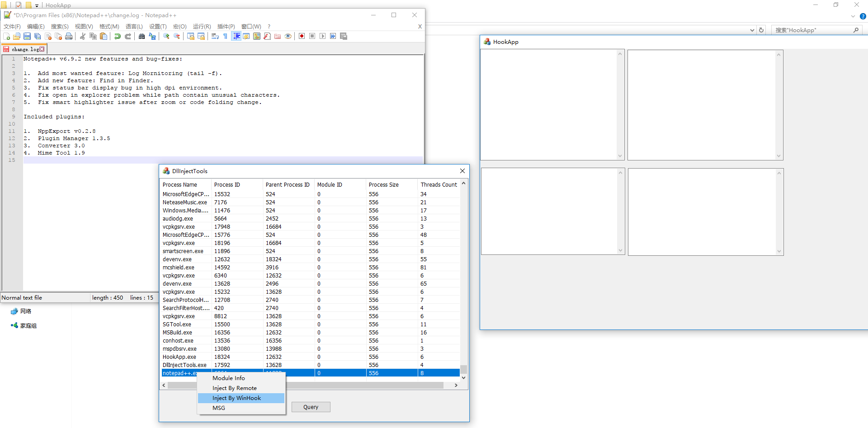This screenshot has height=428, width=868.
Task: Select 网络 in the Explorer navigation pane
Action: pyautogui.click(x=21, y=311)
